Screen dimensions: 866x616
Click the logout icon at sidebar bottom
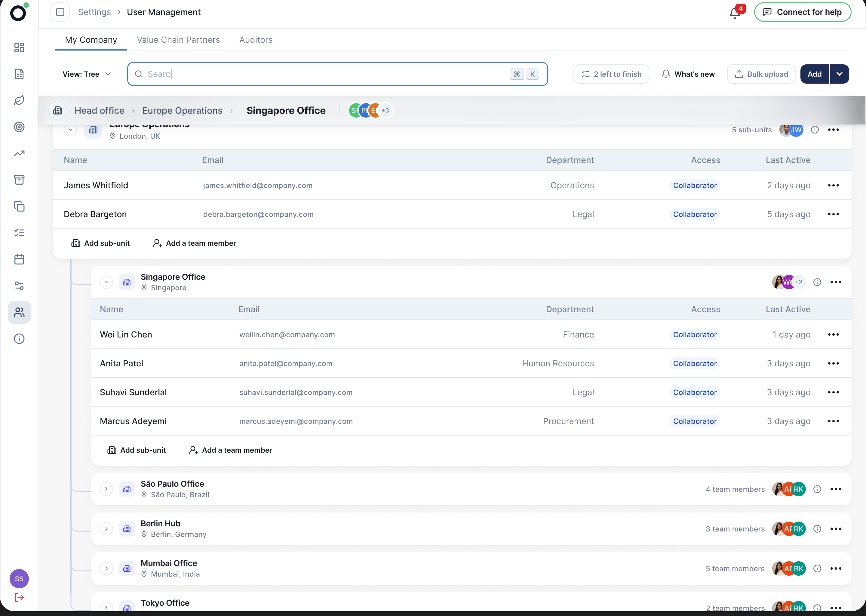[x=19, y=597]
